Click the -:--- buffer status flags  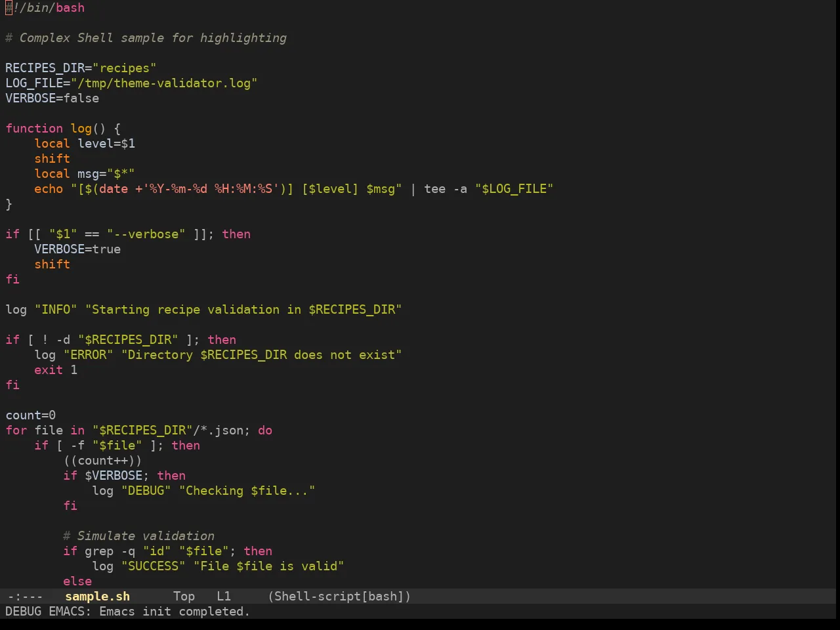pos(25,596)
